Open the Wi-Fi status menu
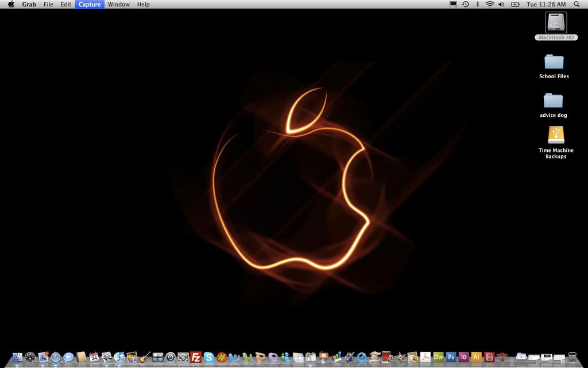The image size is (588, 368). (x=490, y=4)
